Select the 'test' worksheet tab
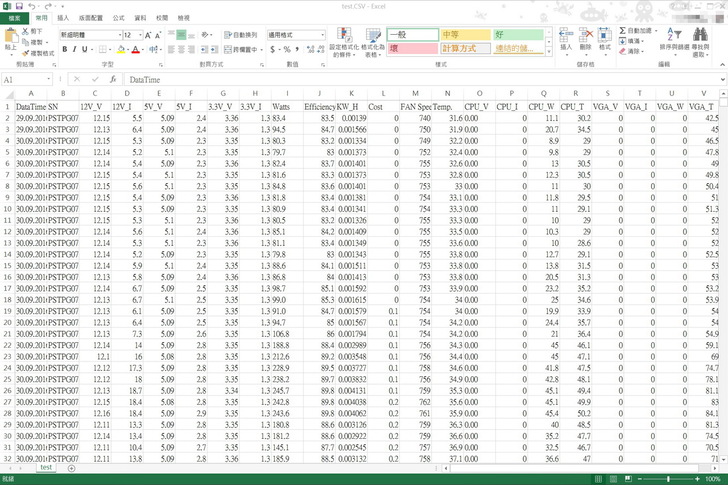Image resolution: width=728 pixels, height=485 pixels. point(46,467)
